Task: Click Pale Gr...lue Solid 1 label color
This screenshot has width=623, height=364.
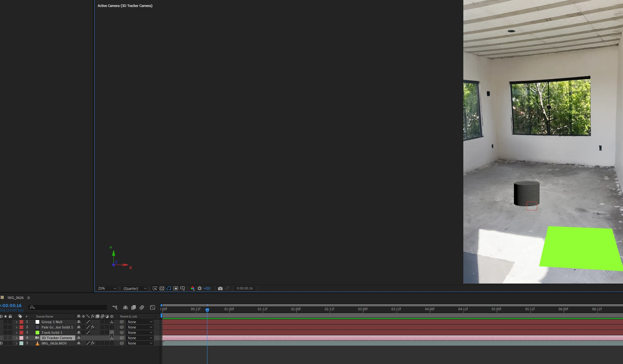Action: tap(21, 327)
